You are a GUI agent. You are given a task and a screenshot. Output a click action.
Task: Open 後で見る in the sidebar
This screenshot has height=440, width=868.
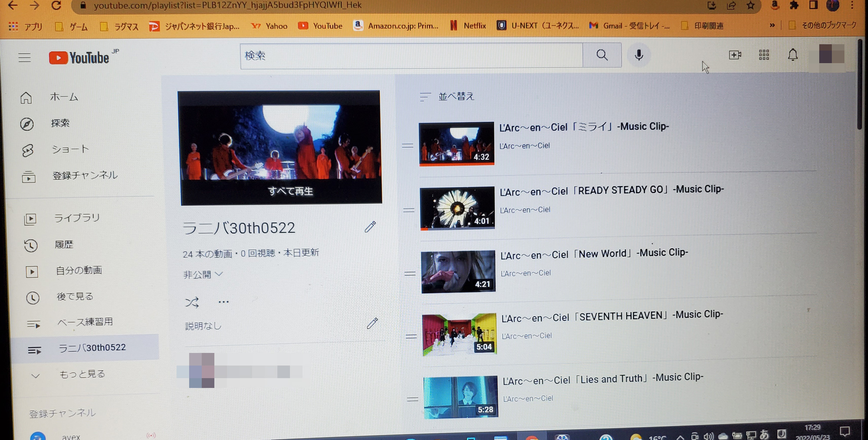pyautogui.click(x=75, y=296)
